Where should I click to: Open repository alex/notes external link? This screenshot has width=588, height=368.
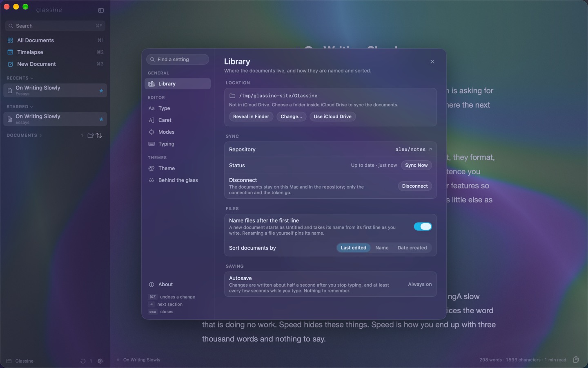tap(413, 150)
